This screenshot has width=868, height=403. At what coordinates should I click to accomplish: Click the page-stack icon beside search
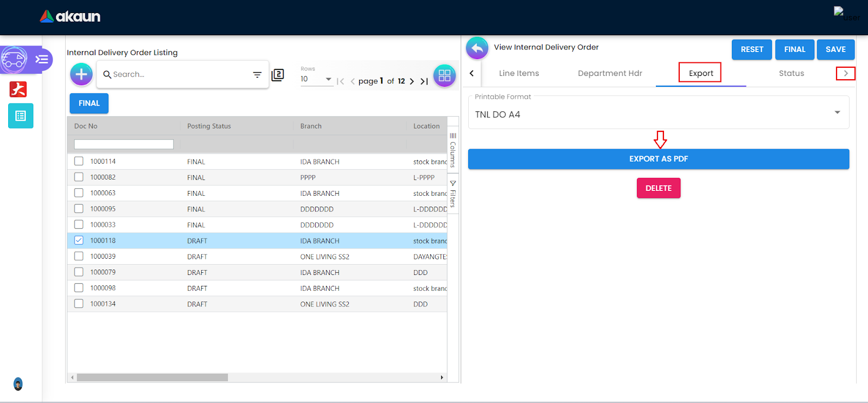click(x=278, y=75)
